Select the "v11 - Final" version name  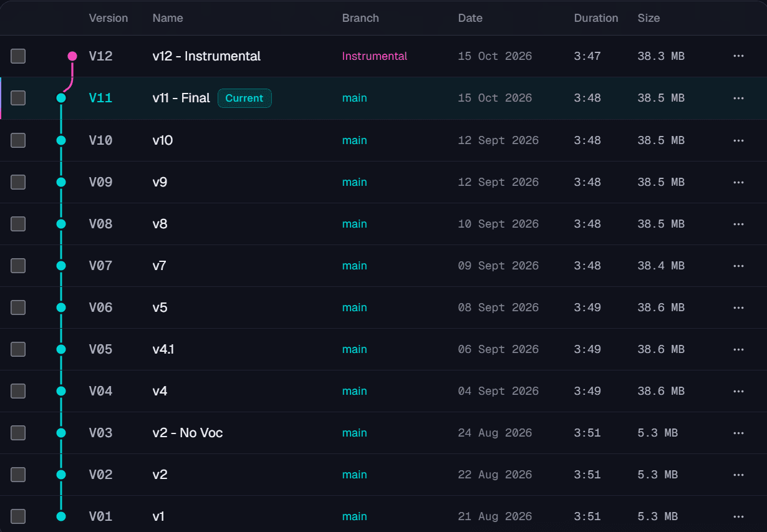pos(181,98)
